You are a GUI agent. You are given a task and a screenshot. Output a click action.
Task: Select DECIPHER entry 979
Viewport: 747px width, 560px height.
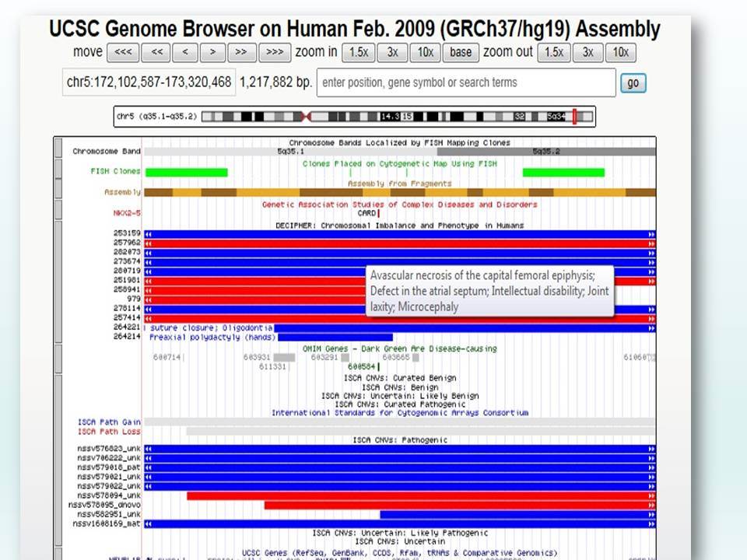(255, 300)
